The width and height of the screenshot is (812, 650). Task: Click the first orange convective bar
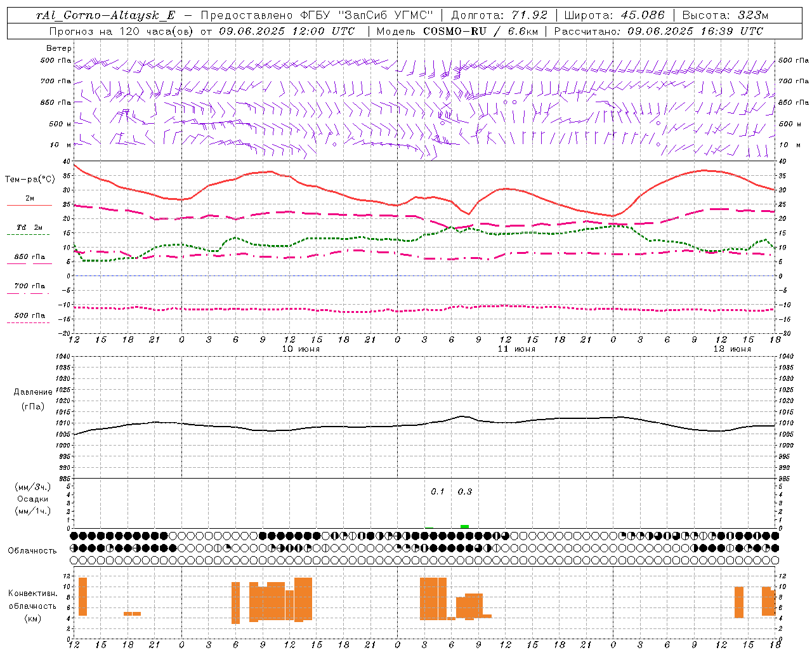[82, 597]
